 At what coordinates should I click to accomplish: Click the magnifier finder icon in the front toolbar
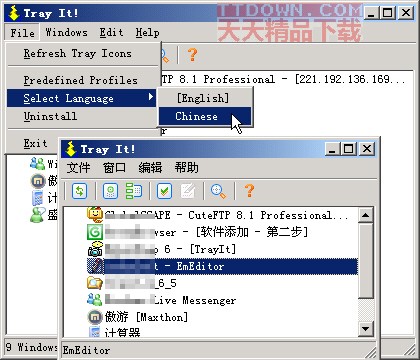tap(219, 191)
